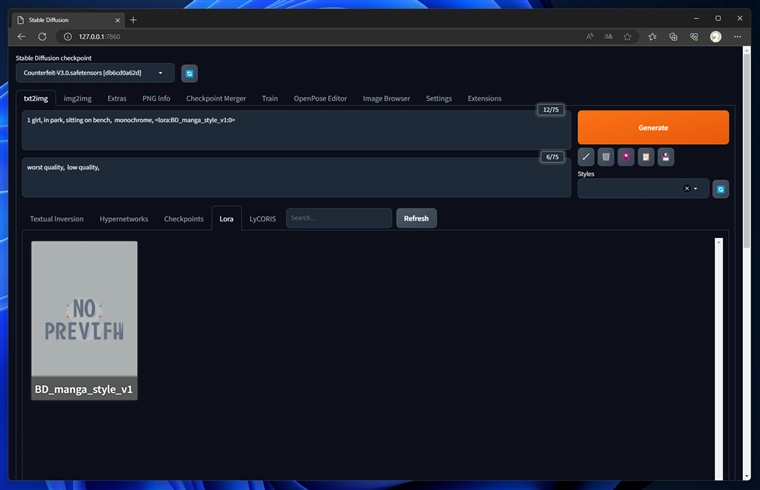Open the Train tab

(x=270, y=98)
